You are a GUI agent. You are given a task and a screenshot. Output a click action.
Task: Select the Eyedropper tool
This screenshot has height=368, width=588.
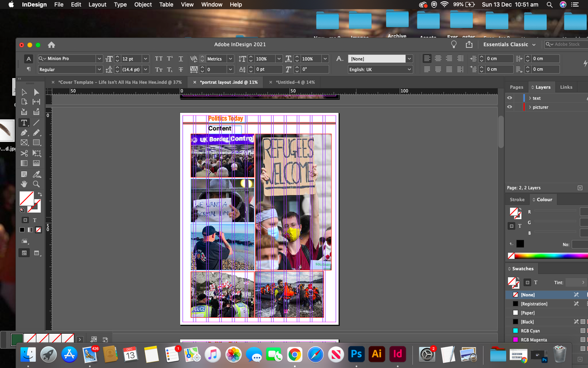click(x=36, y=174)
